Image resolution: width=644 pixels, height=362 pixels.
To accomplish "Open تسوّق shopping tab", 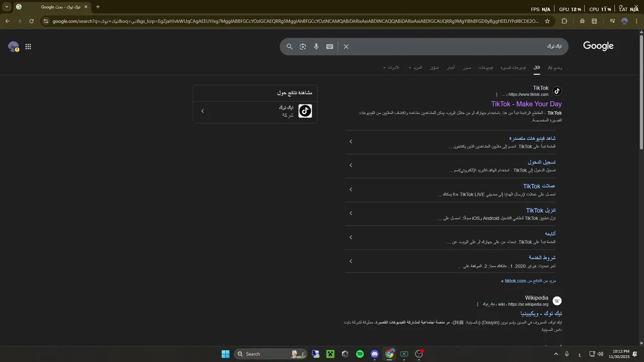I will tap(434, 67).
